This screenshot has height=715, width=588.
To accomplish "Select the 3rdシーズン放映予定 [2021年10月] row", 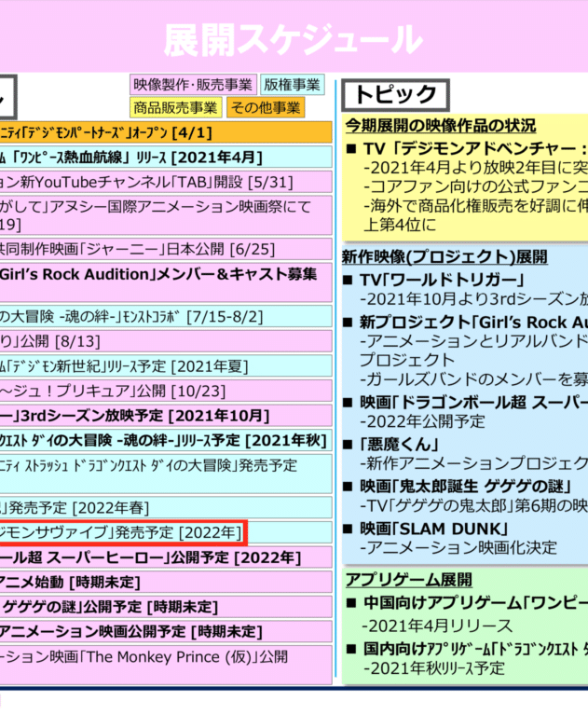I will coord(166,416).
